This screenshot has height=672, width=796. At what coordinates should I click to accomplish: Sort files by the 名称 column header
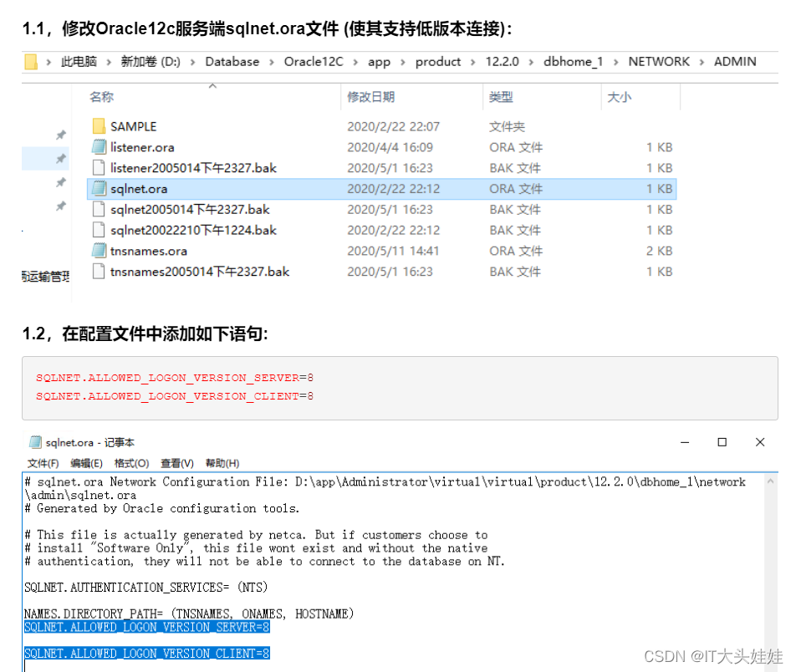point(101,96)
